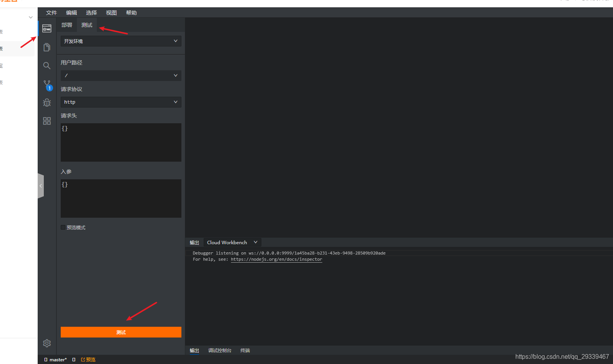Click inside the 请求头 text area
613x364 pixels.
point(121,142)
